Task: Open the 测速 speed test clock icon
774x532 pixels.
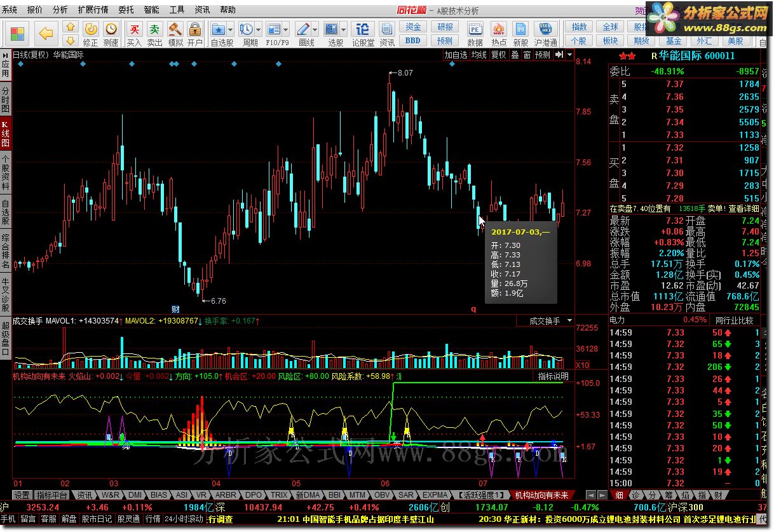Action: click(x=111, y=34)
